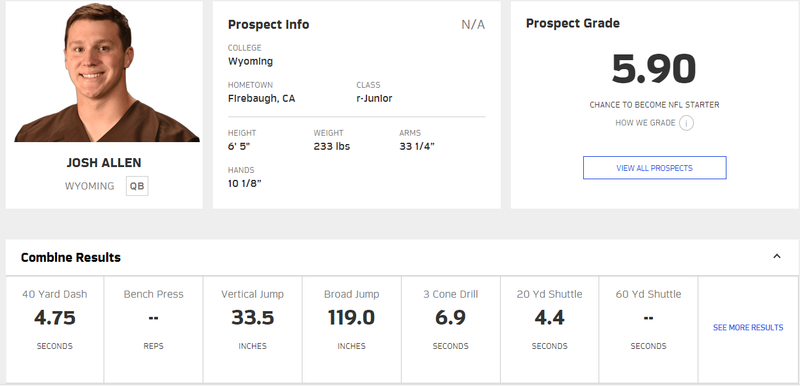Click the 5.90 prospect grade number
This screenshot has width=800, height=386.
(654, 69)
